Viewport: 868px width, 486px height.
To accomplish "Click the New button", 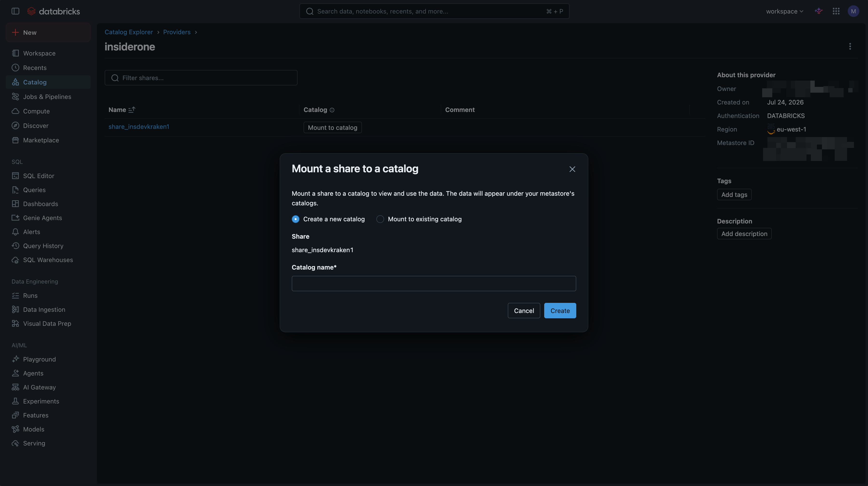I will click(x=48, y=32).
